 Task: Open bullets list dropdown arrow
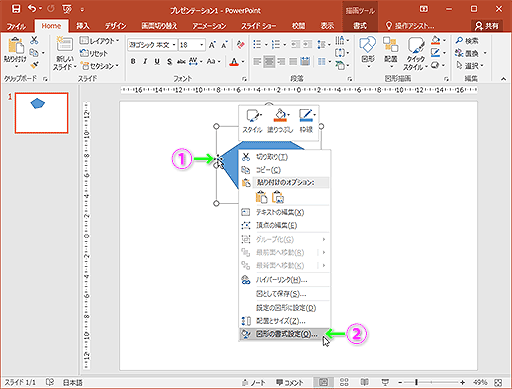pos(266,45)
